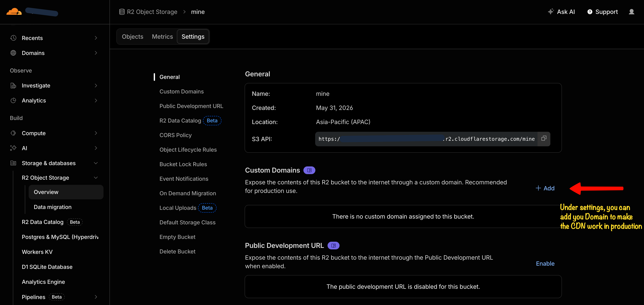Expand the Analytics chevron

pos(96,100)
